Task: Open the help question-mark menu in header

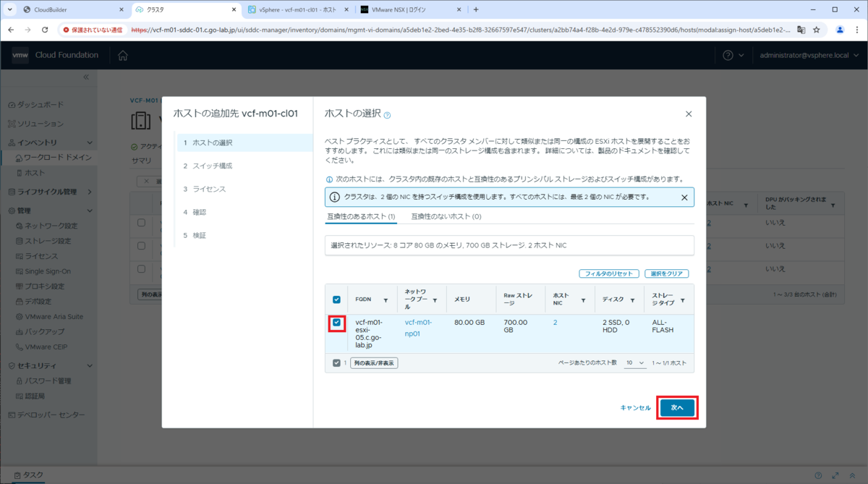Action: tap(733, 56)
